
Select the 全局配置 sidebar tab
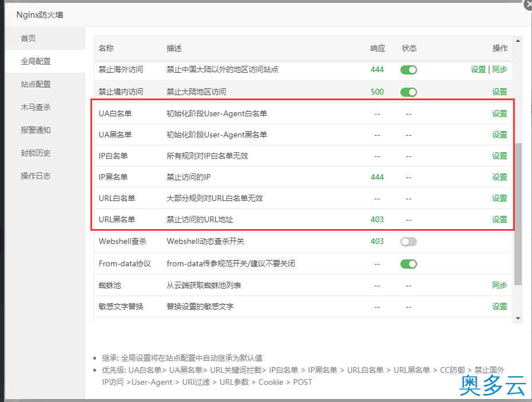click(45, 61)
